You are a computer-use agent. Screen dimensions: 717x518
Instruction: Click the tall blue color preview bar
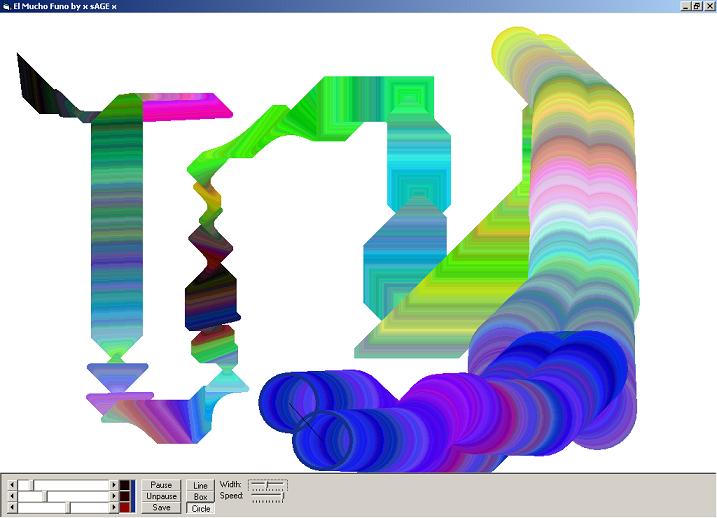tap(132, 496)
